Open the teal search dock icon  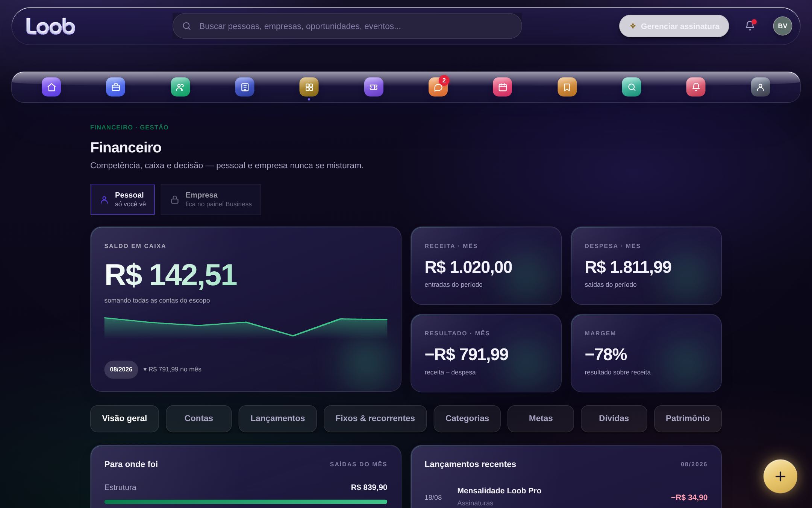point(632,87)
